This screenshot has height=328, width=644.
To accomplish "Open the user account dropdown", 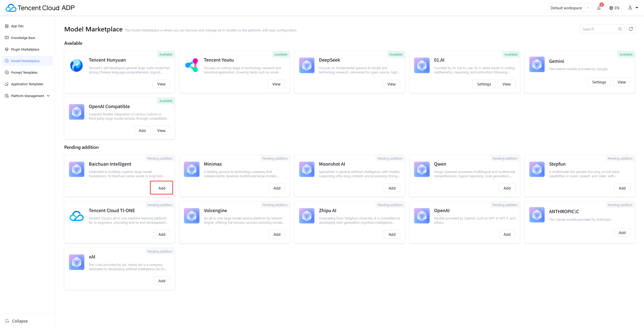I will 632,8.
